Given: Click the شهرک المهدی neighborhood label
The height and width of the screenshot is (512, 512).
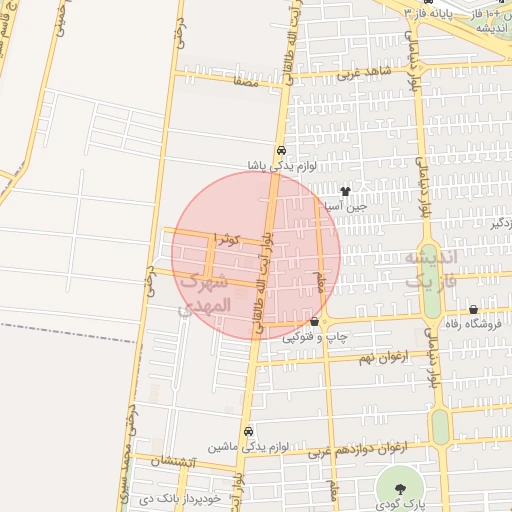Looking at the screenshot, I should click(x=204, y=295).
